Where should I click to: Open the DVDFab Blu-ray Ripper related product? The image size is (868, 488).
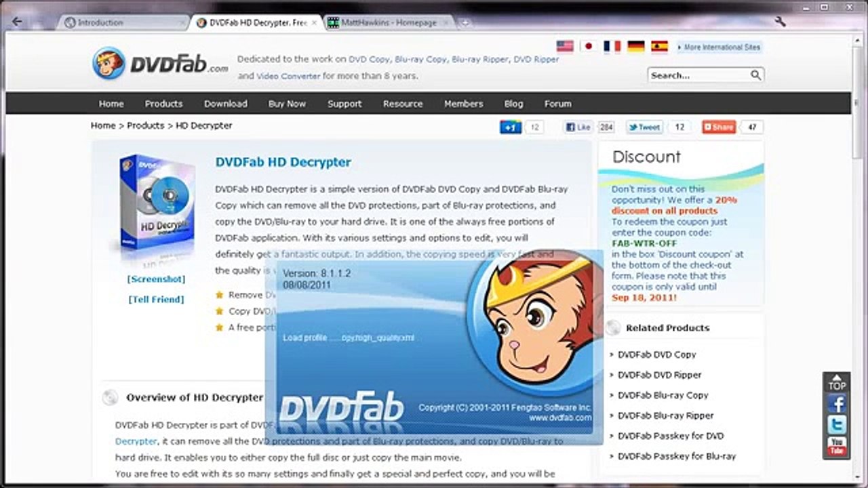point(666,415)
